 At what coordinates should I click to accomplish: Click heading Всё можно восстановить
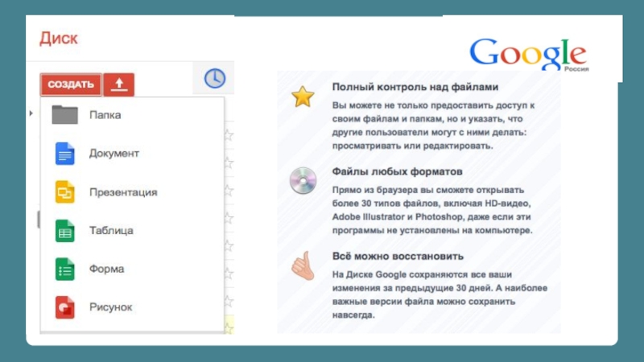[x=398, y=256]
